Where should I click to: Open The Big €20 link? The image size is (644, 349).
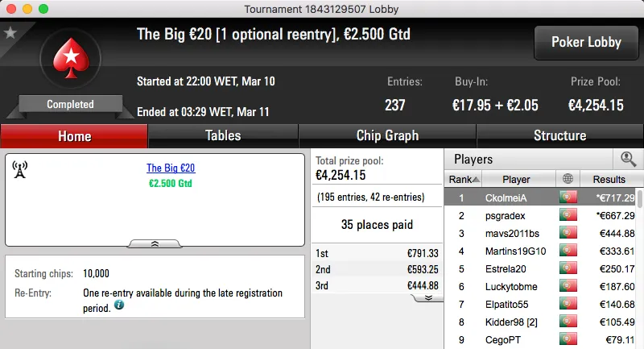171,168
